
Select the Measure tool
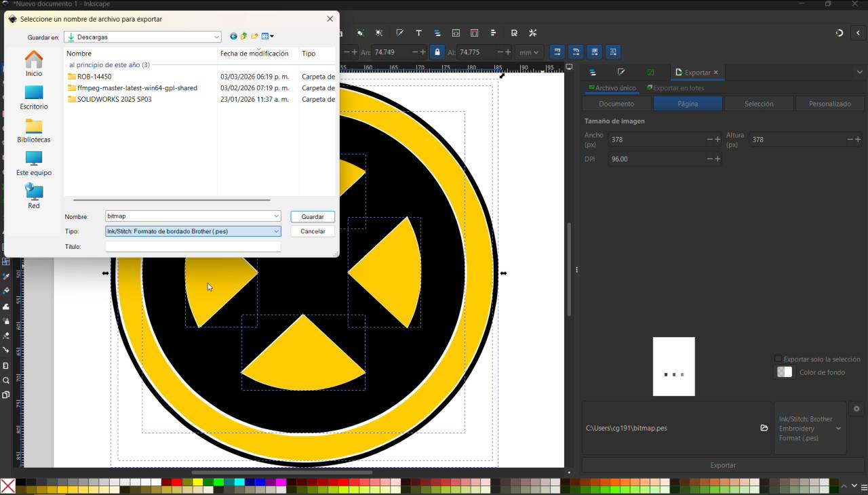pyautogui.click(x=6, y=365)
